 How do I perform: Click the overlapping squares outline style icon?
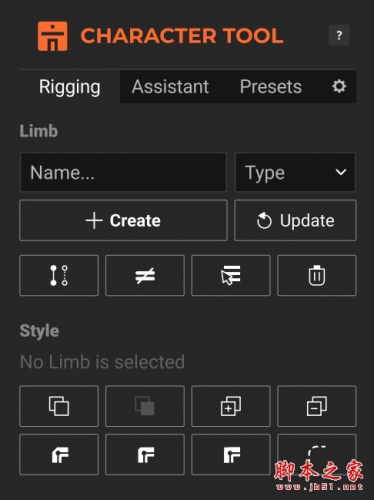(x=59, y=406)
